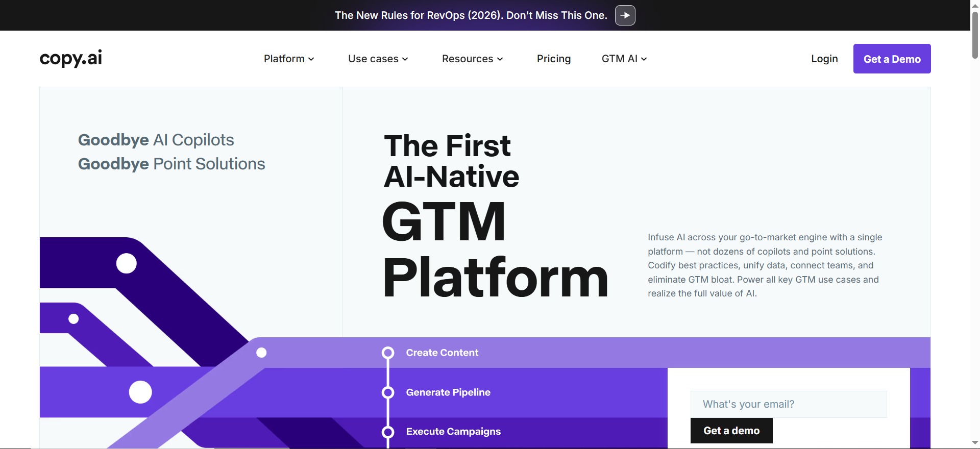Open the Resources menu label
Viewport: 980px width, 449px height.
468,59
